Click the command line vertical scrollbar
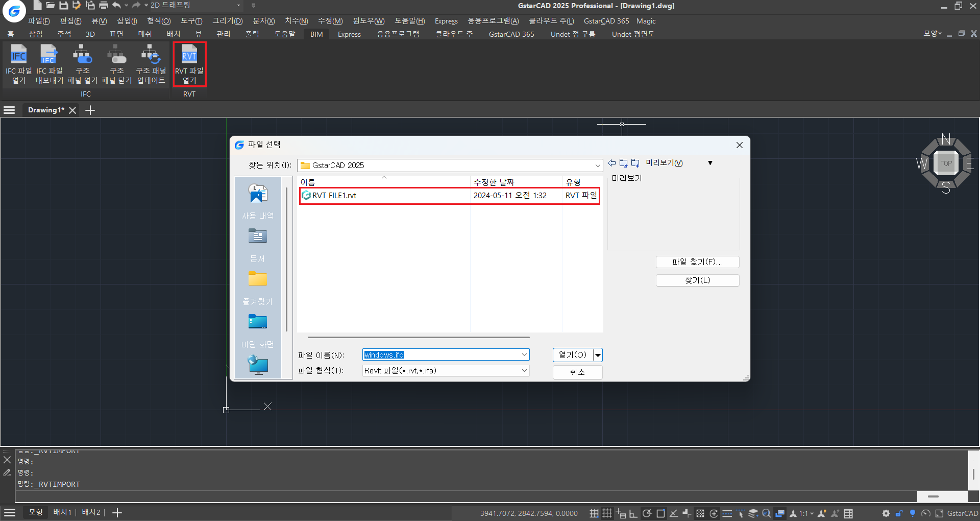The image size is (980, 521). (973, 473)
